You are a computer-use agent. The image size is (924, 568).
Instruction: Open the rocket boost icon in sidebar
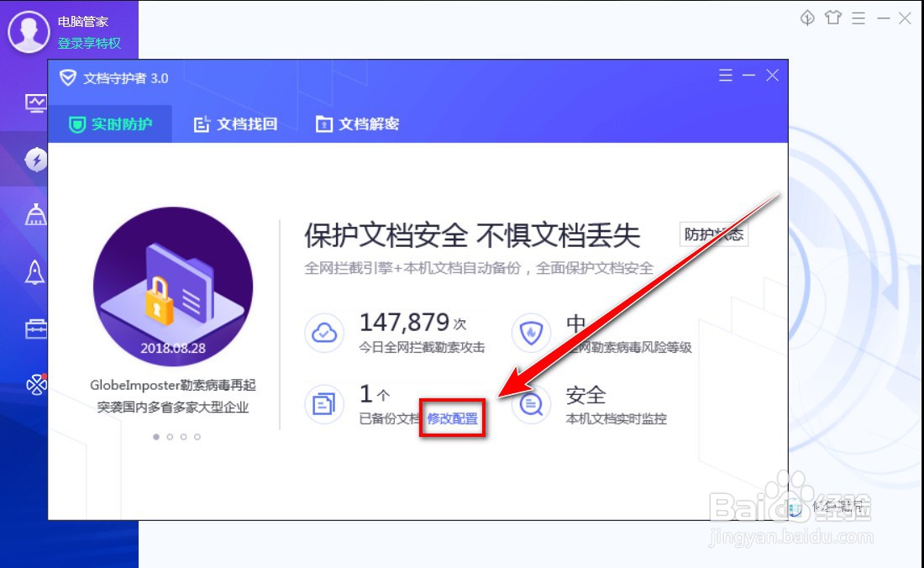pos(35,271)
